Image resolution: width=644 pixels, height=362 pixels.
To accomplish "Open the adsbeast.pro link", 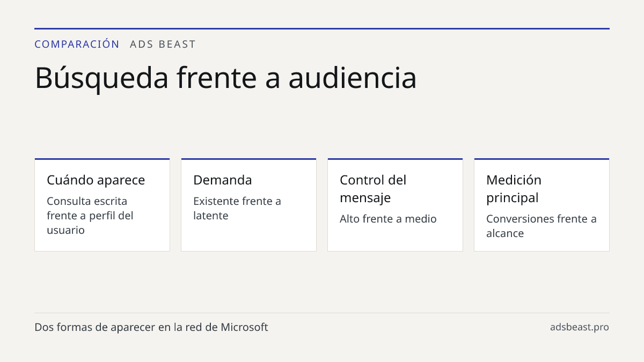I will coord(580,327).
